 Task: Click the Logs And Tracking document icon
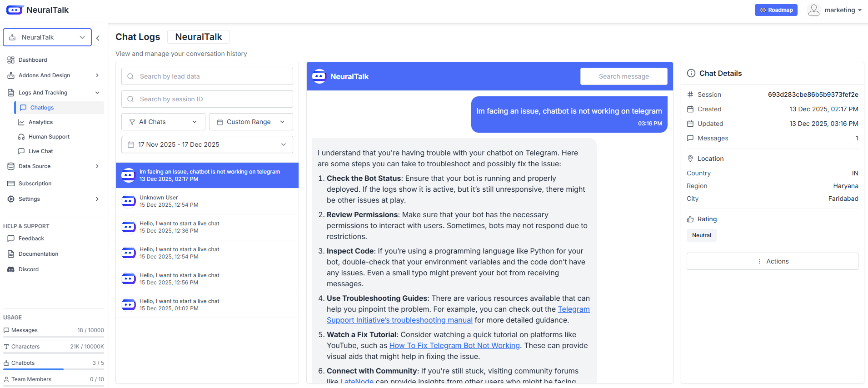pos(11,93)
